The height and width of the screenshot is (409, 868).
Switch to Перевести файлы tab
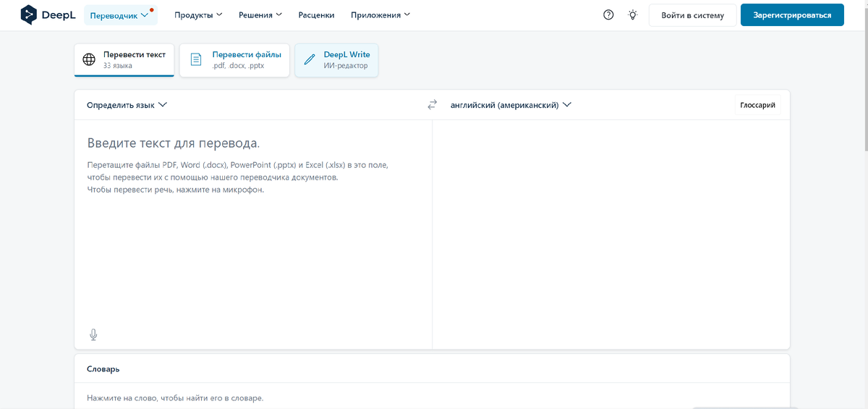pyautogui.click(x=235, y=60)
